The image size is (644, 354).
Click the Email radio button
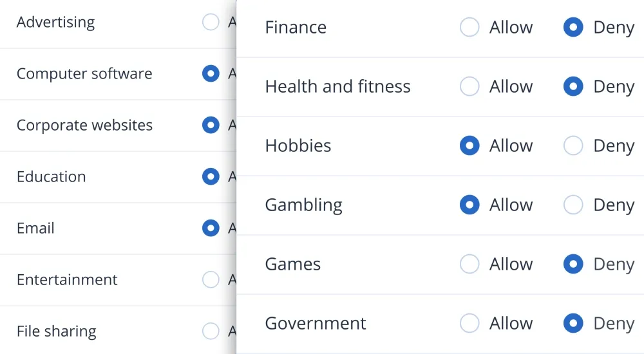[x=211, y=228]
